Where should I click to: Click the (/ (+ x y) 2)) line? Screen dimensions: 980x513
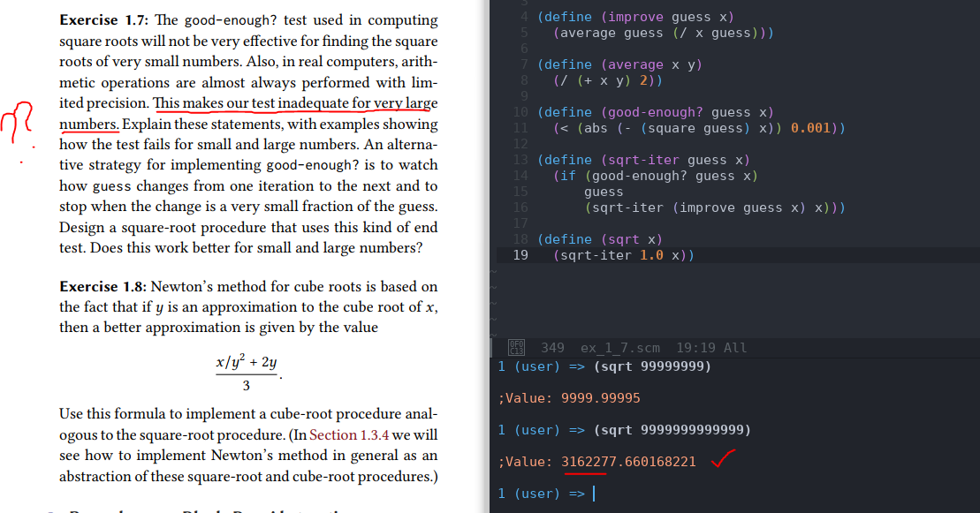coord(607,80)
